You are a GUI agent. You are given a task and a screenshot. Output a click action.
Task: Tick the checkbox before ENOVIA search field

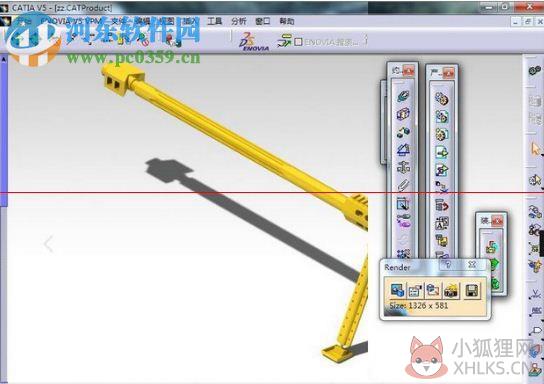tap(298, 42)
